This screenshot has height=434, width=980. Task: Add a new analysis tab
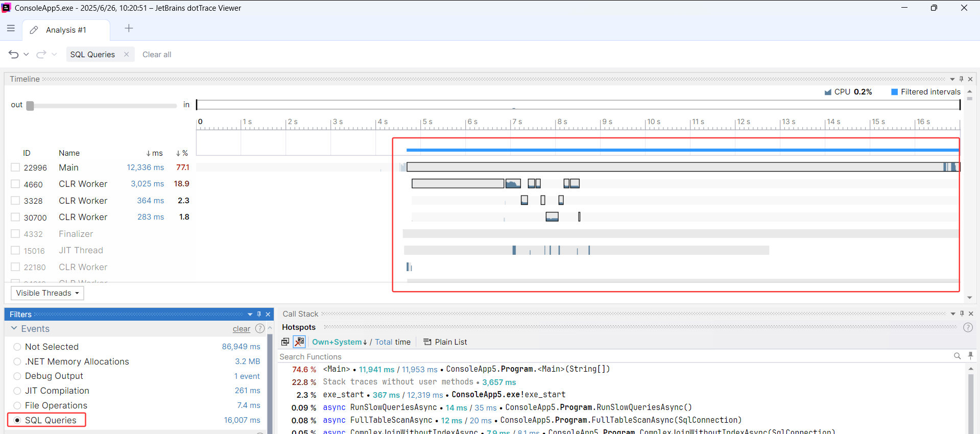129,29
